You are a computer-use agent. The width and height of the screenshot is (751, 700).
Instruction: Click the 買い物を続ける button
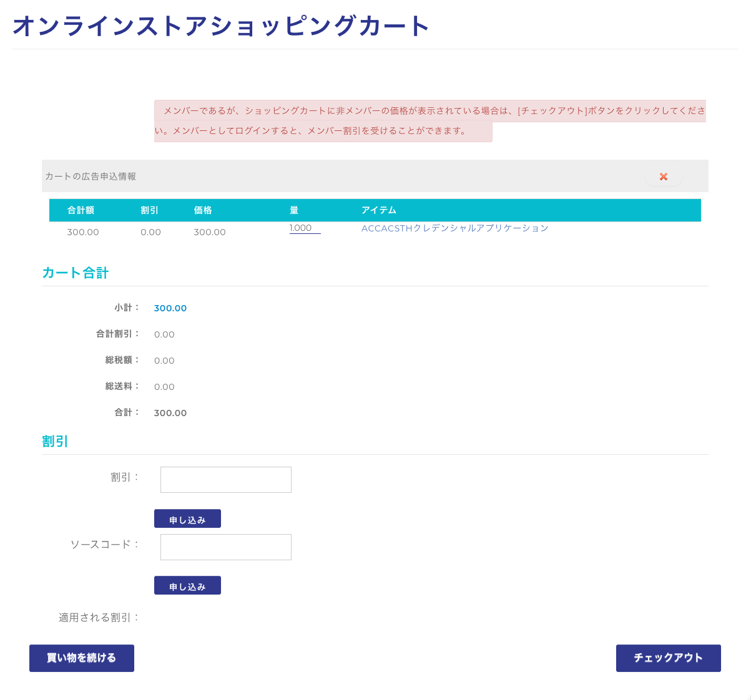coord(82,658)
